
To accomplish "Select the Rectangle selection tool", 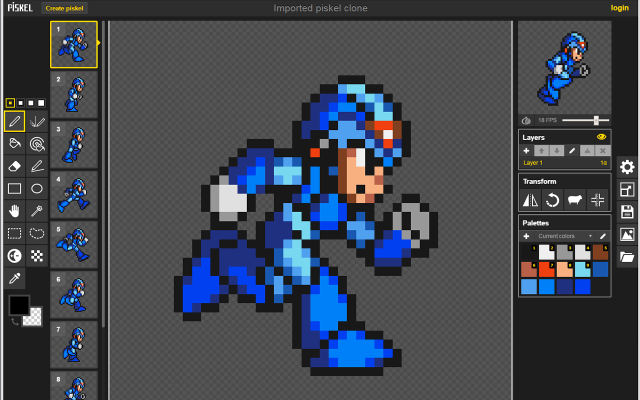I will coord(14,233).
